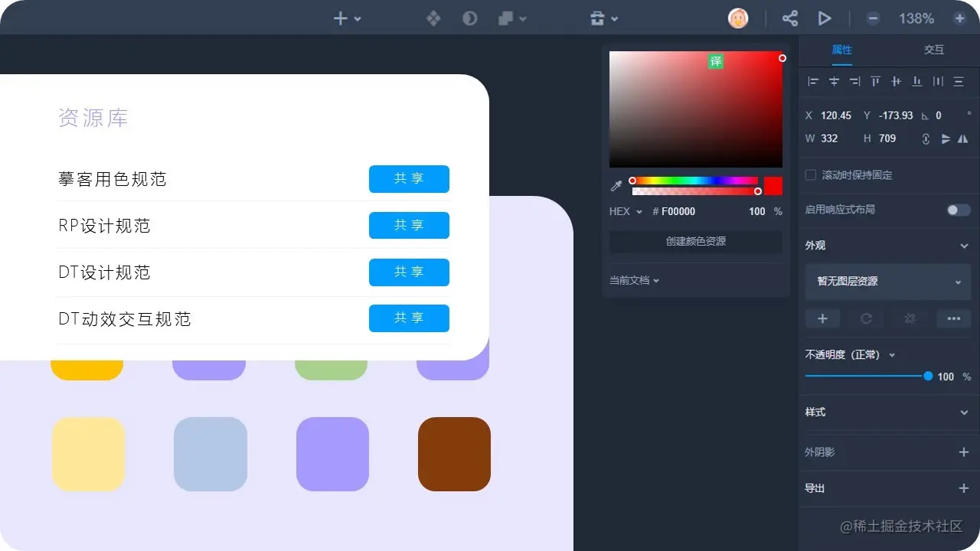The width and height of the screenshot is (980, 551).
Task: Click 共享 button for DT动效交互规范
Action: tap(409, 318)
